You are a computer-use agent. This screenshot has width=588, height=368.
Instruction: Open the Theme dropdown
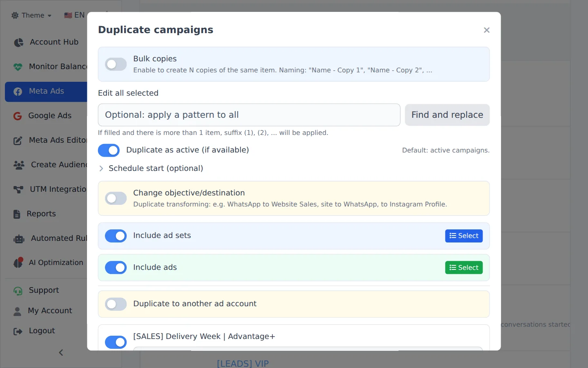[x=31, y=16]
